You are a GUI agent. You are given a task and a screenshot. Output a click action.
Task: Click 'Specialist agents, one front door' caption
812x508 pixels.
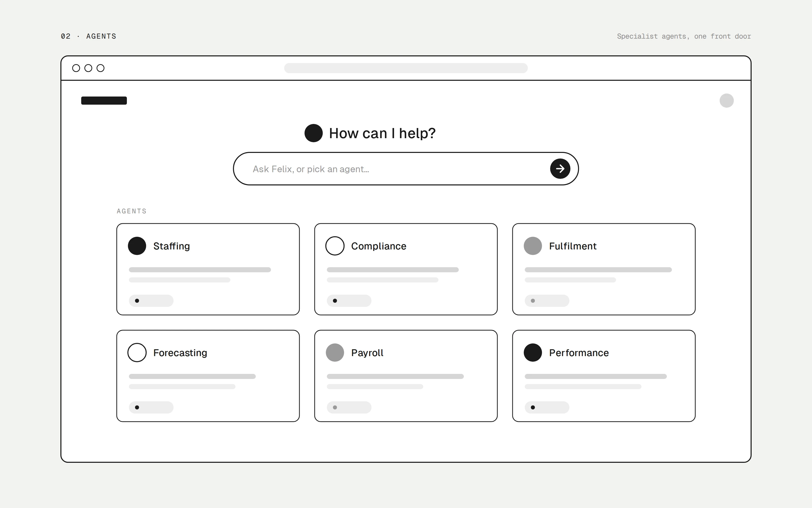tap(684, 36)
